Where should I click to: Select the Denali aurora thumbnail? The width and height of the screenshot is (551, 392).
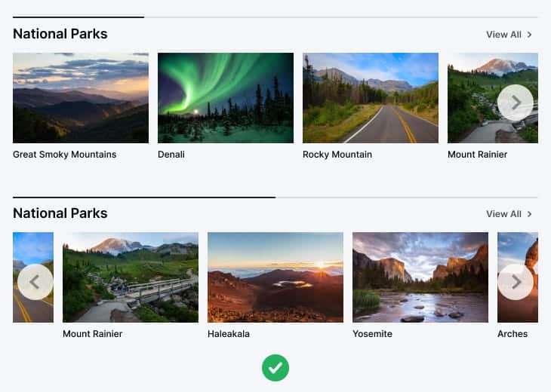point(226,98)
